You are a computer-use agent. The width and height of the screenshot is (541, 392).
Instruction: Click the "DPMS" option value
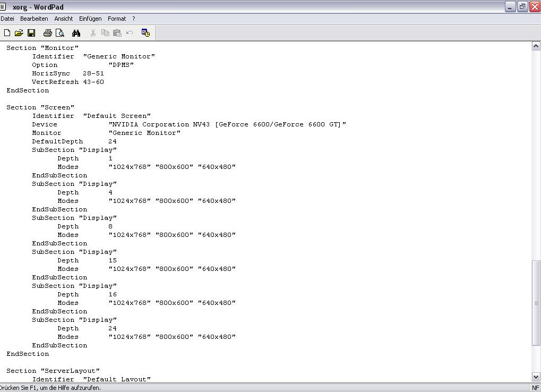[121, 65]
